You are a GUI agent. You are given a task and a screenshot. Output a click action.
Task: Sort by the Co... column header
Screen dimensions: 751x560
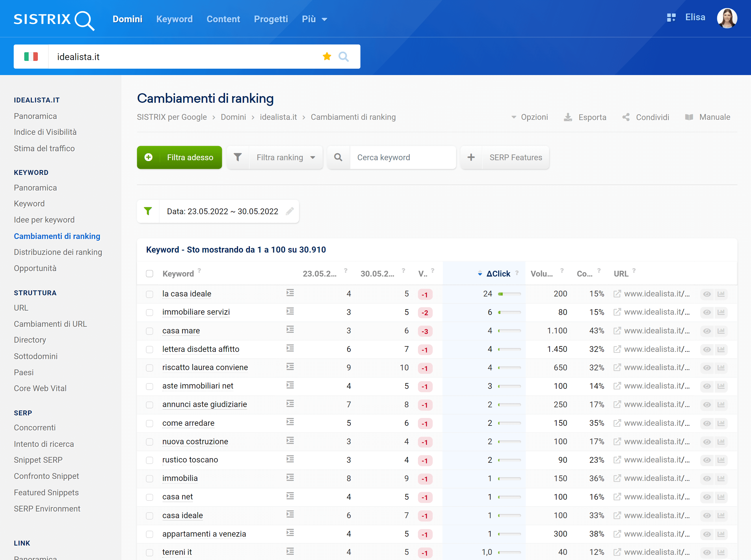584,274
